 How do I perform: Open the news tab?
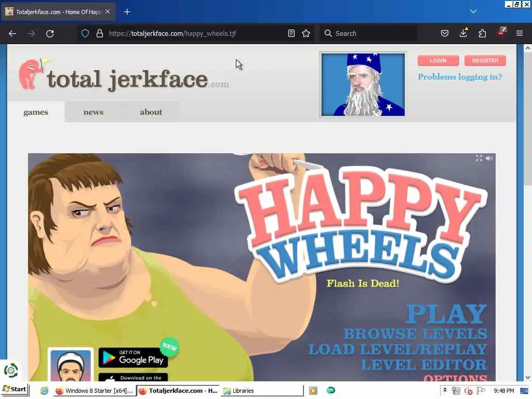pos(94,112)
